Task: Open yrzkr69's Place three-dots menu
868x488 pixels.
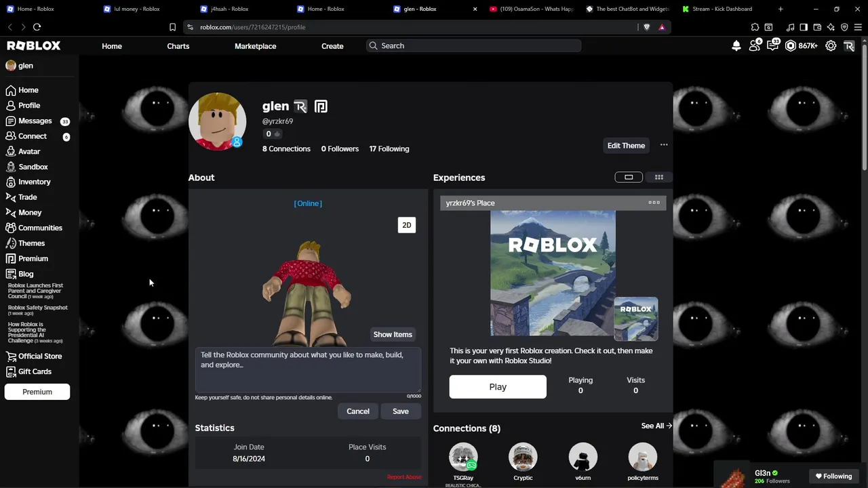Action: pyautogui.click(x=654, y=203)
